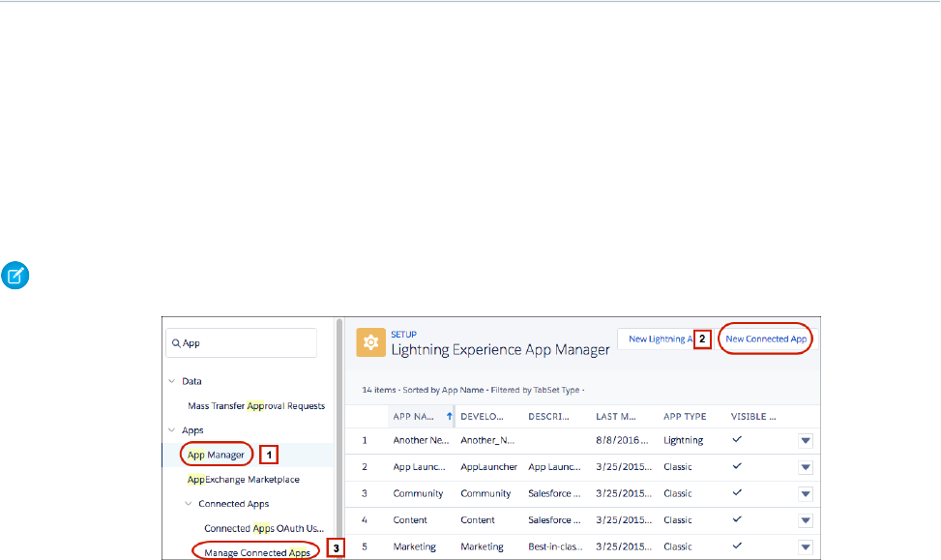Click the Another Ne... app name cell
Image resolution: width=941 pixels, height=560 pixels.
coord(421,440)
